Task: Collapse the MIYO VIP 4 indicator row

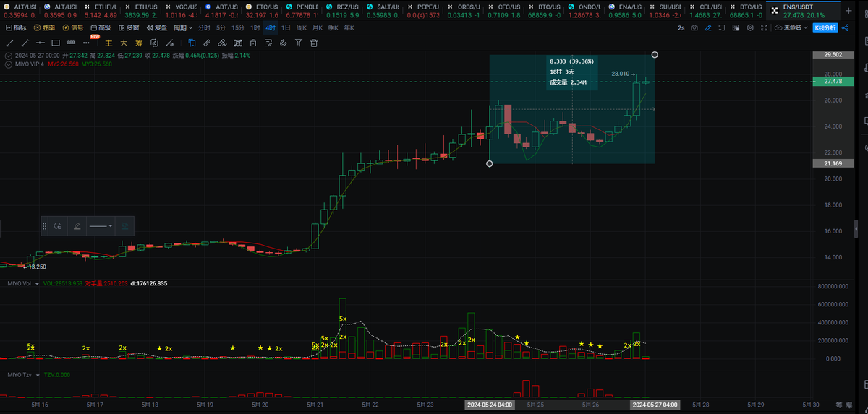Action: point(8,64)
